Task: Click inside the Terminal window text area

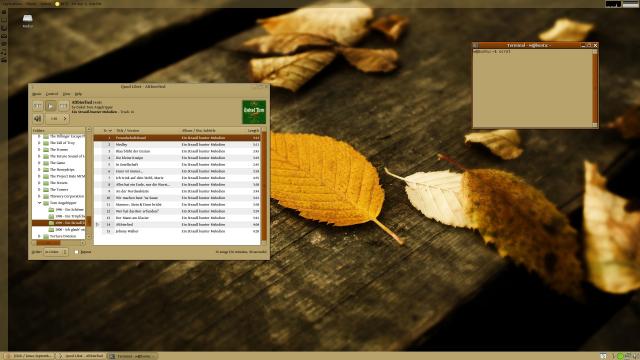Action: (532, 88)
